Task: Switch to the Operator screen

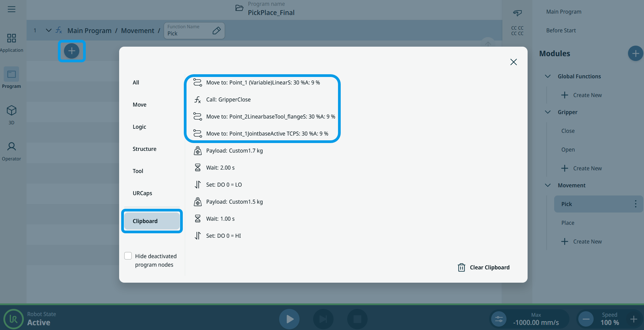Action: click(x=12, y=151)
